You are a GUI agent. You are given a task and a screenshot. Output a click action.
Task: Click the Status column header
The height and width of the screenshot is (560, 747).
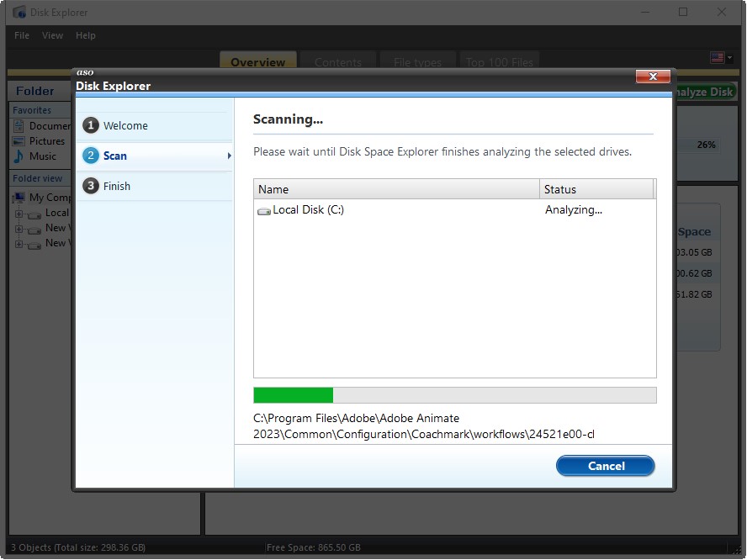click(597, 188)
